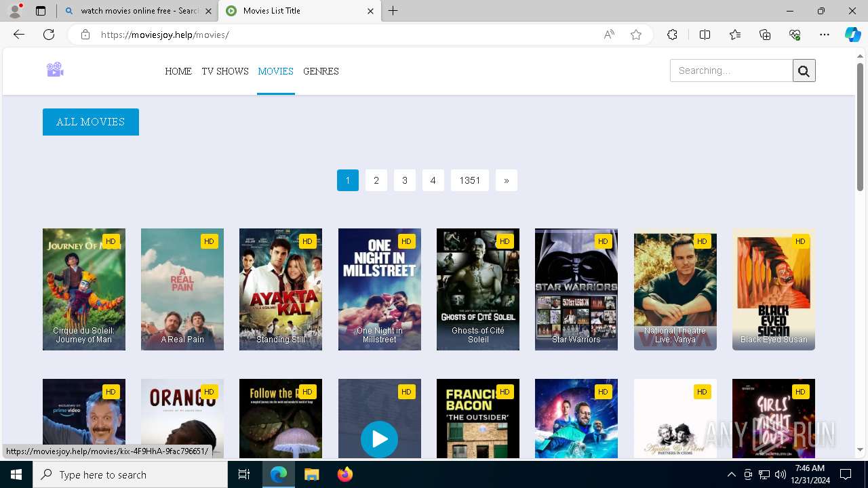Click page vertical scrollbar thumb

click(x=861, y=126)
